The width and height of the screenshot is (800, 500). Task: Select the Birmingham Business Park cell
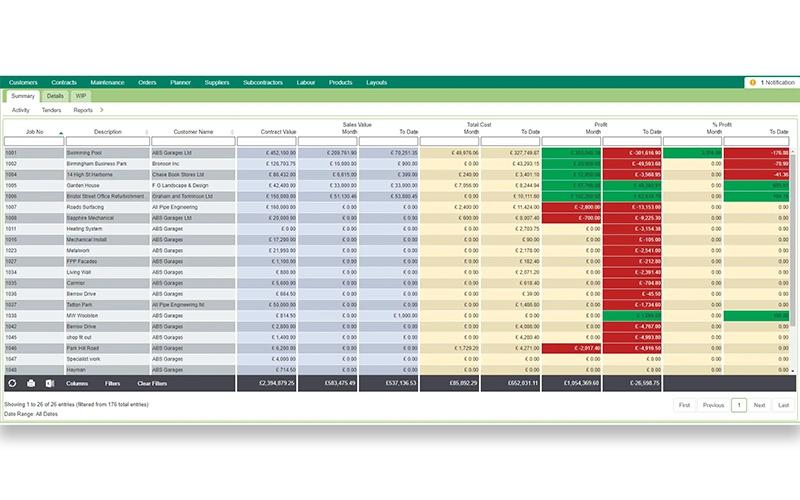pyautogui.click(x=108, y=164)
